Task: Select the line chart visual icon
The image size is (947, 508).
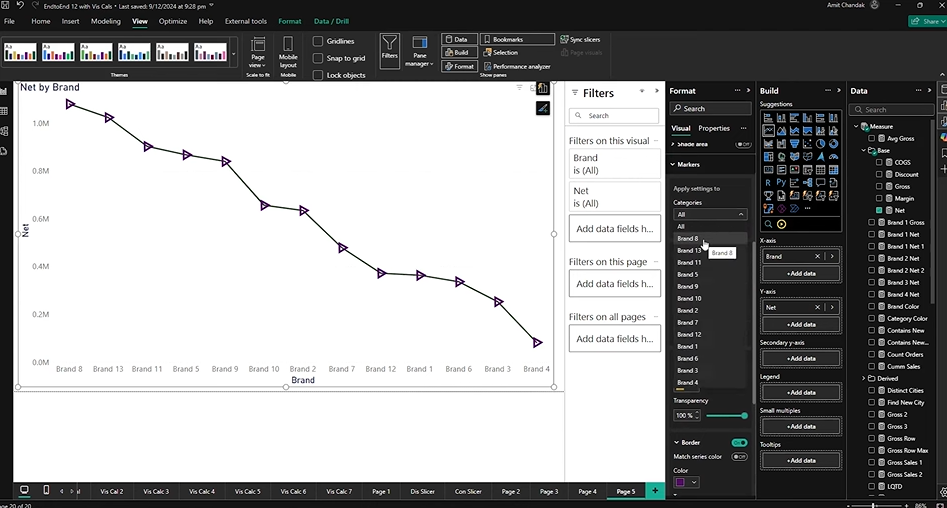Action: pos(768,130)
